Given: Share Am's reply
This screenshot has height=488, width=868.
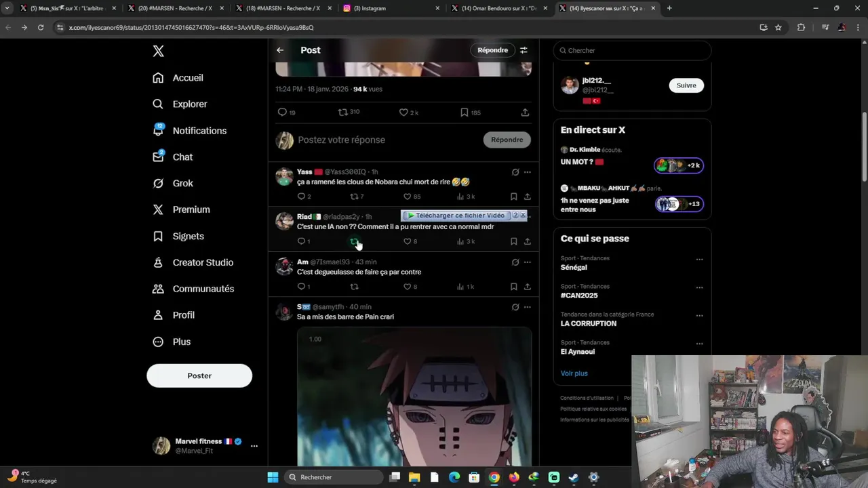Looking at the screenshot, I should [x=527, y=287].
